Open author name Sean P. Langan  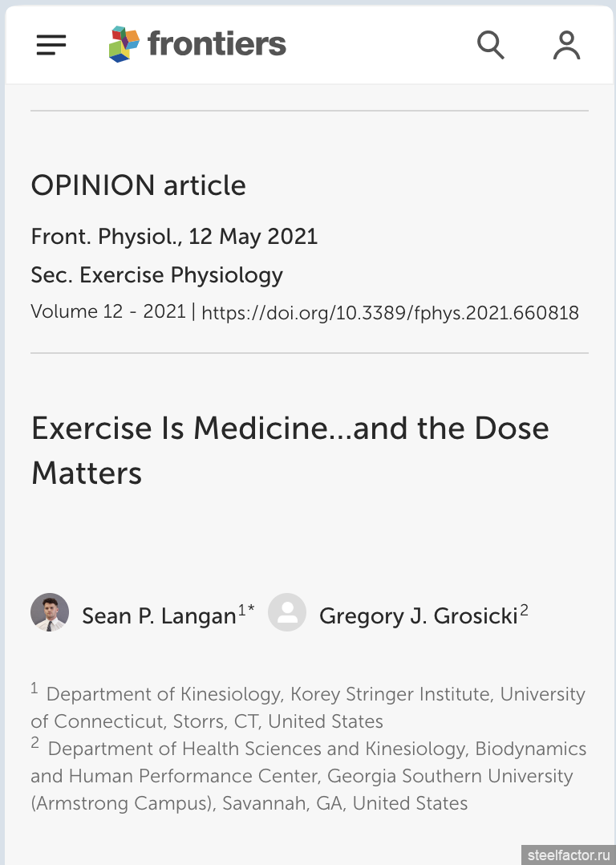(159, 616)
